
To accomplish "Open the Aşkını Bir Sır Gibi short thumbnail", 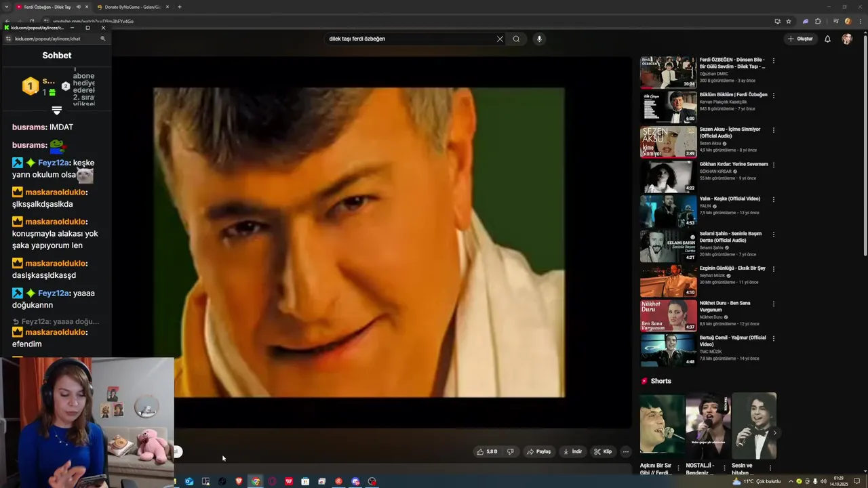I will (662, 424).
